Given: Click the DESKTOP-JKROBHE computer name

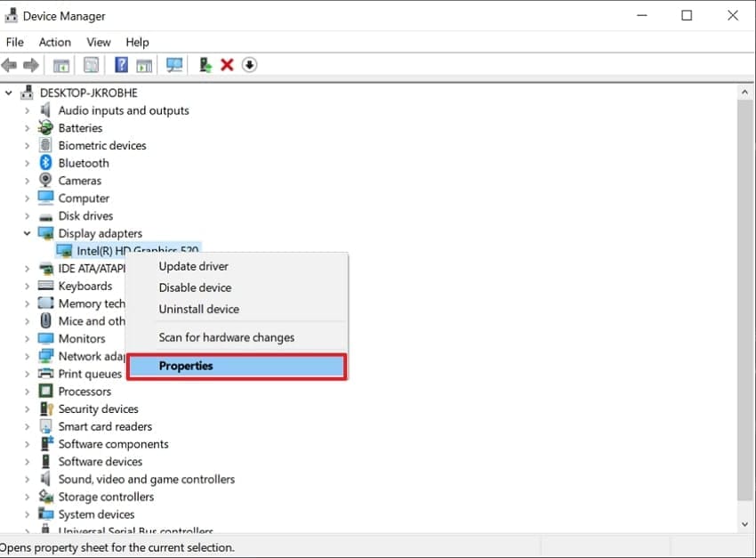Looking at the screenshot, I should pos(89,93).
